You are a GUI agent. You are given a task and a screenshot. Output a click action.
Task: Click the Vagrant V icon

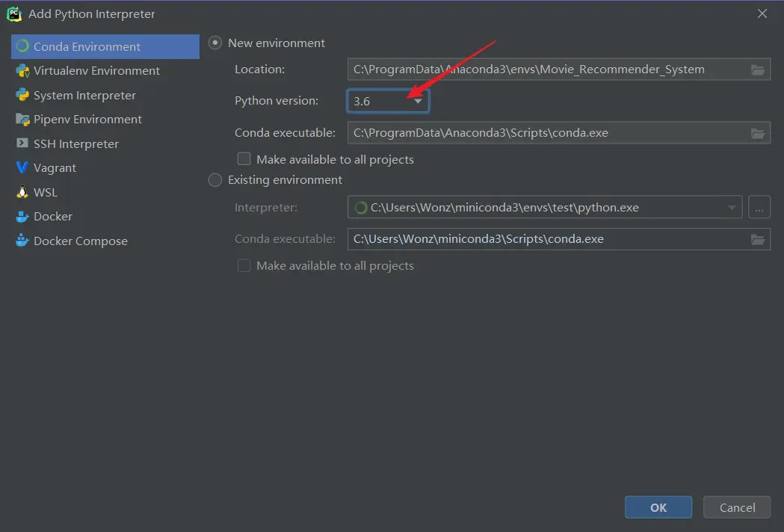click(x=22, y=167)
